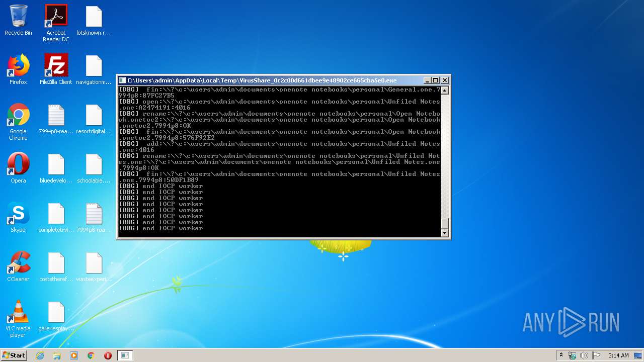Select the FileZilla Client shortcut
The width and height of the screenshot is (644, 362).
coord(56,70)
